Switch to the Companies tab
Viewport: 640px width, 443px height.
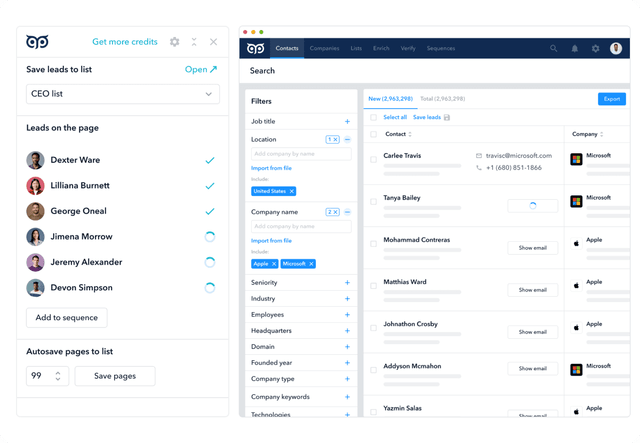324,48
